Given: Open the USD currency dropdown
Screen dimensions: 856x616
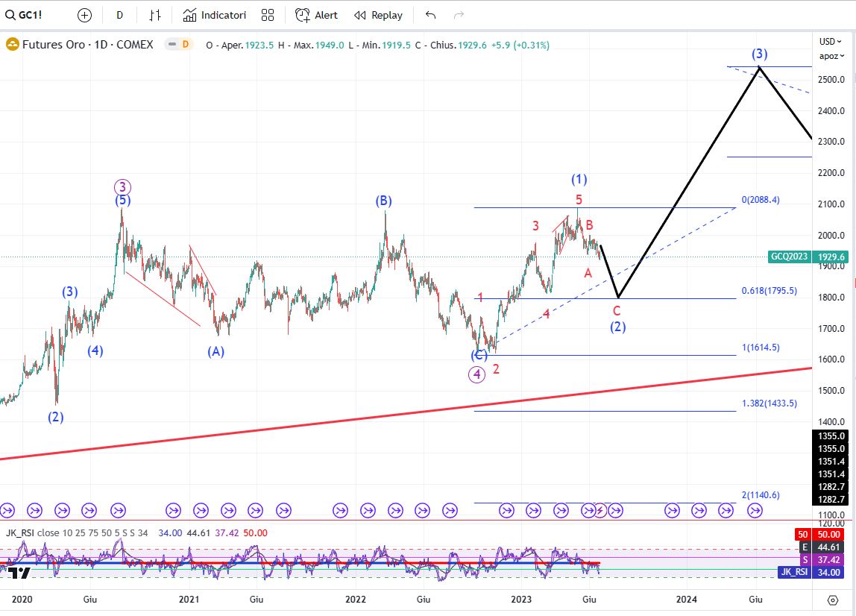Looking at the screenshot, I should (x=830, y=41).
